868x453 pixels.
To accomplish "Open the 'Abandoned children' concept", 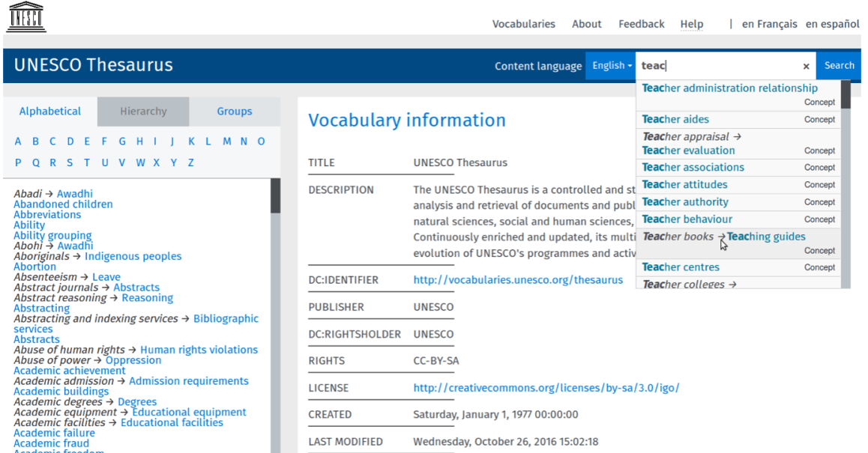I will pyautogui.click(x=63, y=204).
